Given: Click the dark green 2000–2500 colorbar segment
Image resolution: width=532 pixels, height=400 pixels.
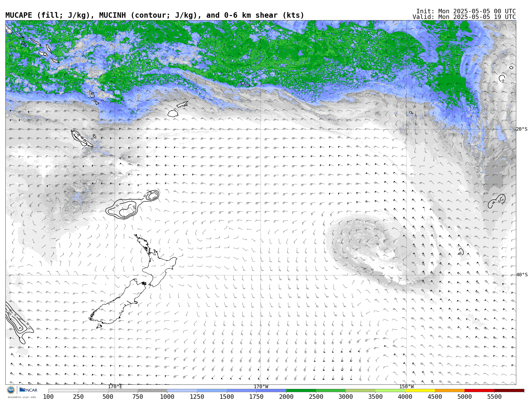Looking at the screenshot, I should coord(301,391).
